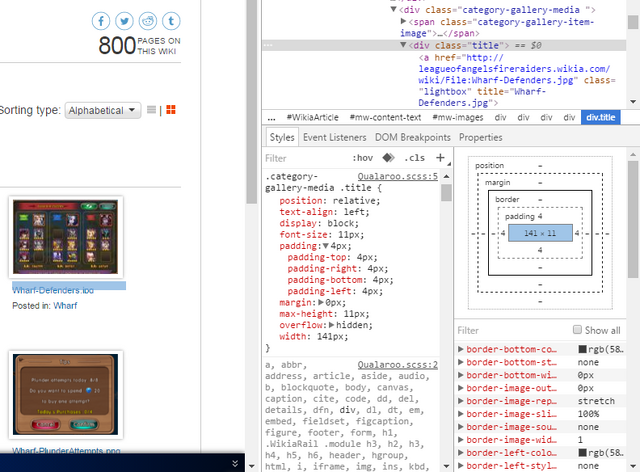Click the diamond icon in styles toolbar

click(x=388, y=158)
